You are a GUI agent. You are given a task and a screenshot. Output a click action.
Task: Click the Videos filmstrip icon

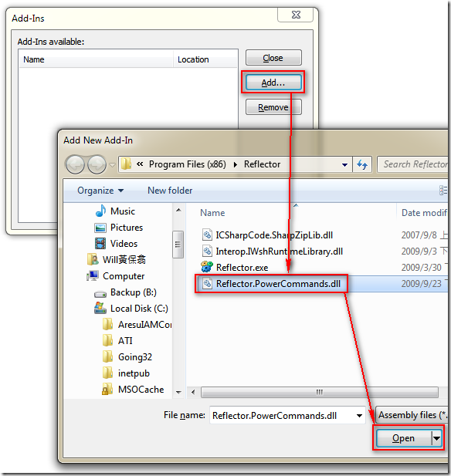(x=100, y=244)
